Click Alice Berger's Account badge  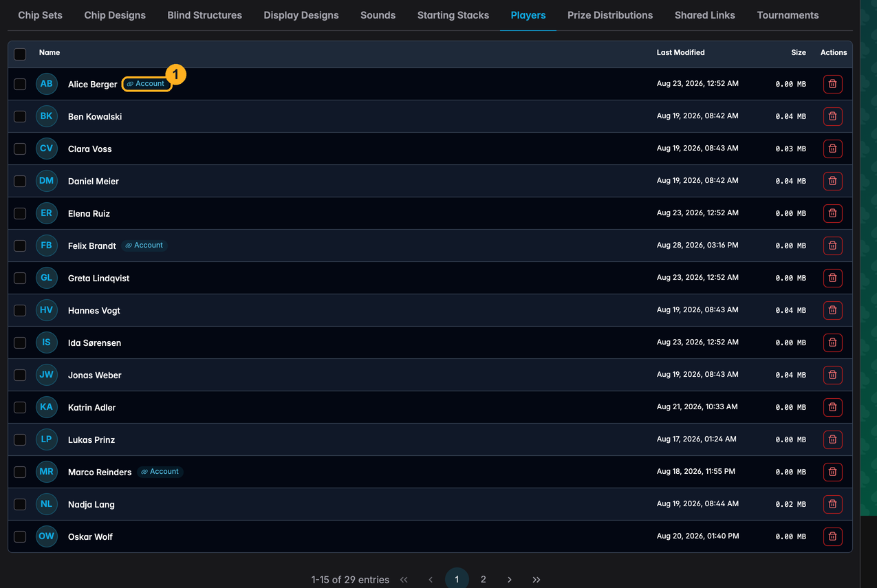147,84
